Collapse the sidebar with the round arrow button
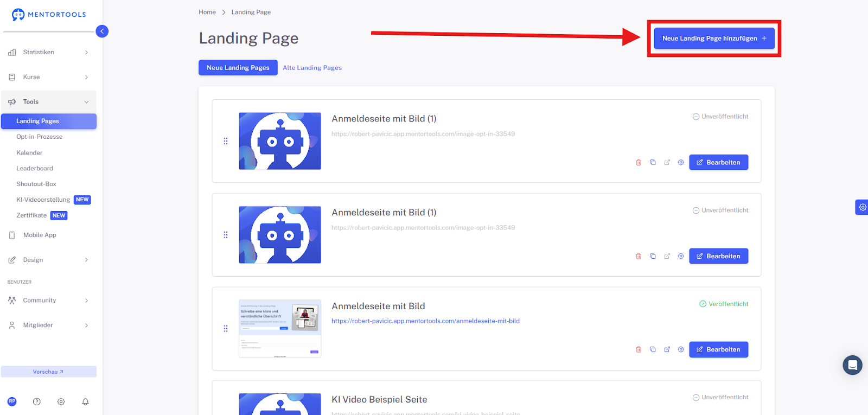 (102, 31)
